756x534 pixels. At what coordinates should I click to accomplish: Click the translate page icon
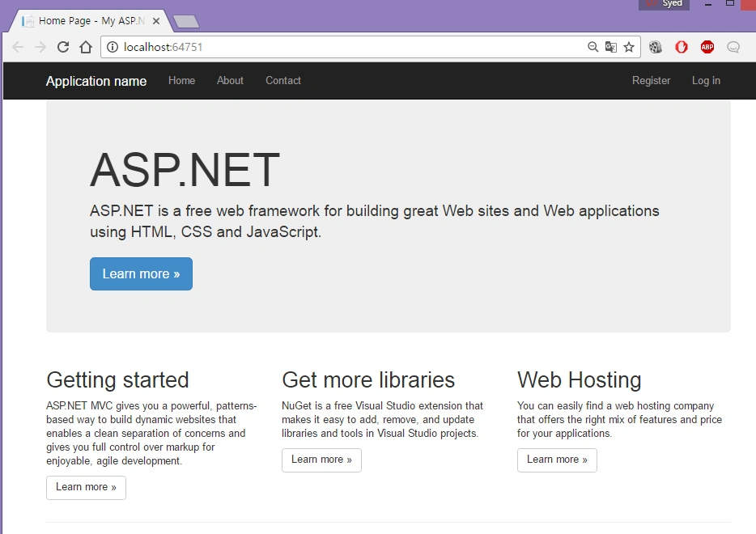(611, 47)
